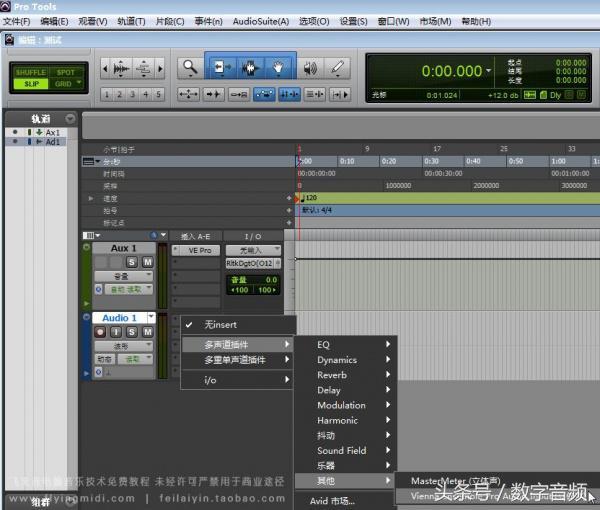Click the record enable button on Audio 1
This screenshot has width=600, height=510.
pyautogui.click(x=100, y=332)
